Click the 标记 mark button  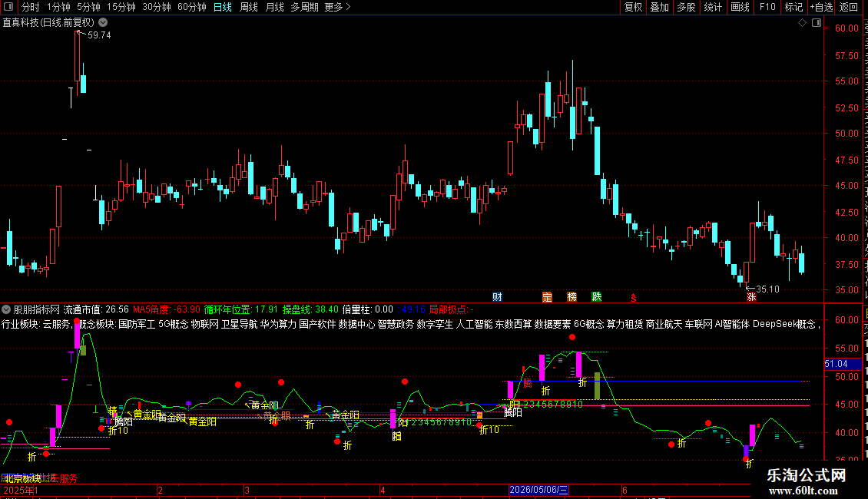(x=793, y=7)
